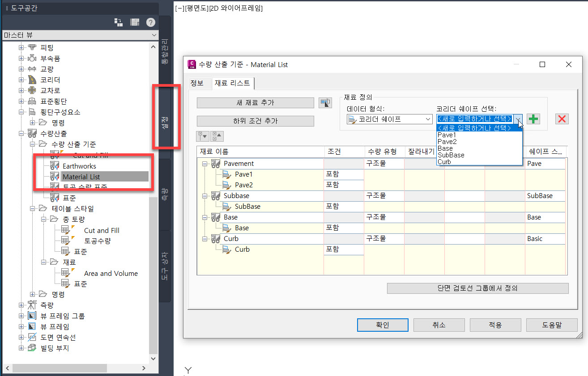Switch to the 정보 tab
Screen dimensions: 588x376
pyautogui.click(x=197, y=83)
